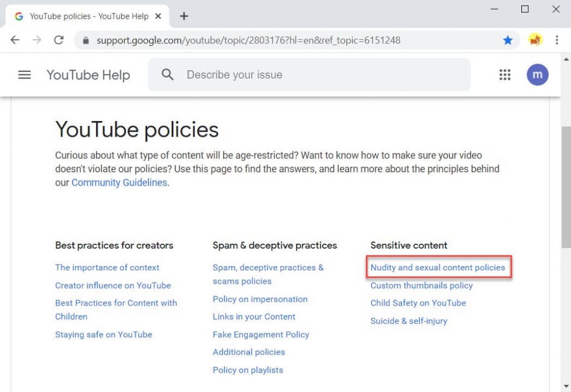Viewport: 571px width, 392px height.
Task: Open 'Suicide & self-injury' link
Action: tap(409, 321)
